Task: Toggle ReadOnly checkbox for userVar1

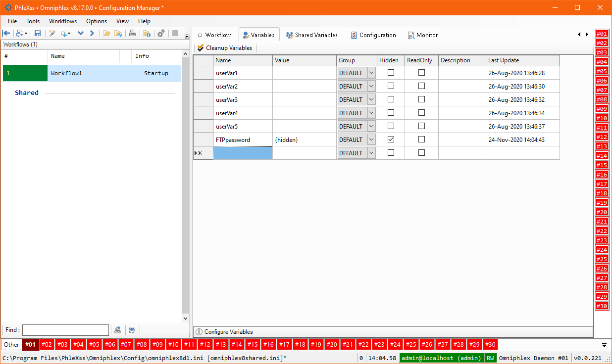Action: click(x=421, y=73)
